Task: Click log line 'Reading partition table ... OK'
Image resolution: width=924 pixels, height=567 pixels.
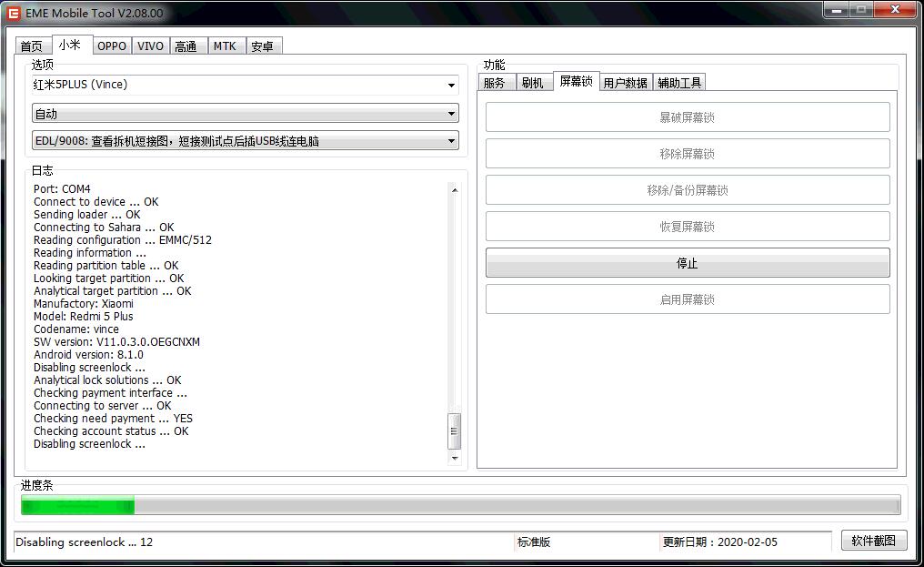Action: pyautogui.click(x=106, y=266)
